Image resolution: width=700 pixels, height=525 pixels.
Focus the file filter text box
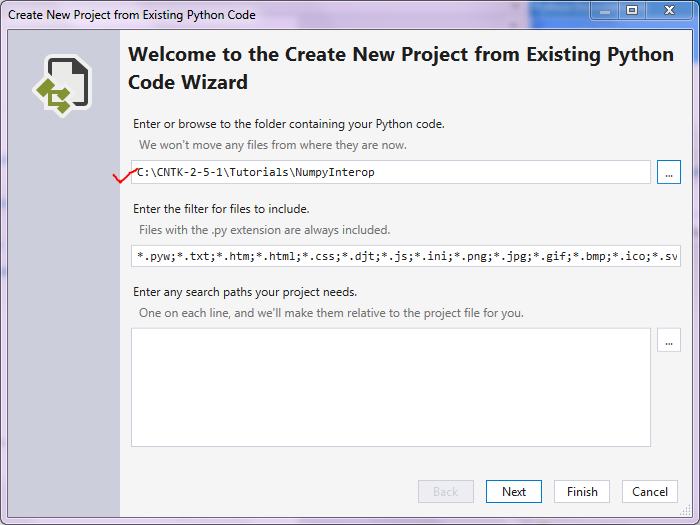(x=405, y=256)
